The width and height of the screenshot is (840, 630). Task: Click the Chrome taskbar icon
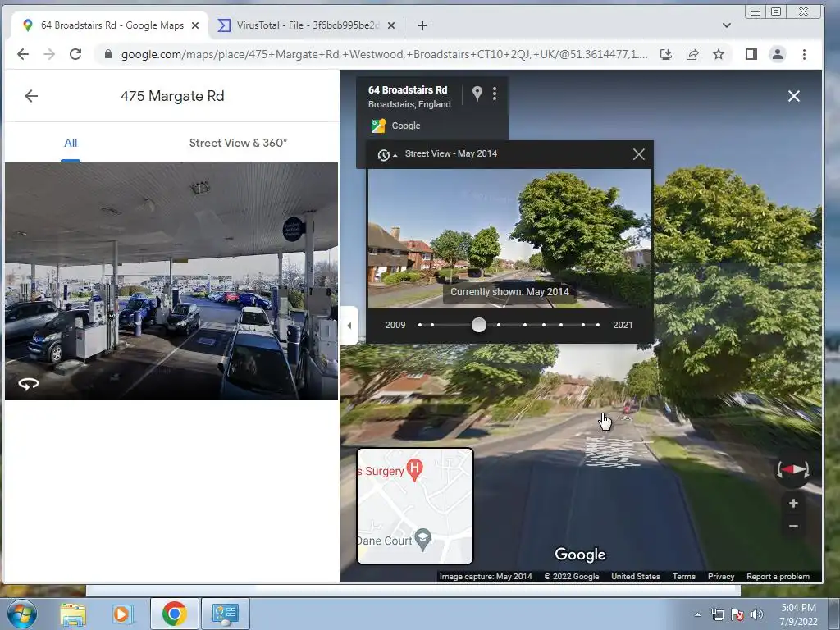pyautogui.click(x=174, y=614)
